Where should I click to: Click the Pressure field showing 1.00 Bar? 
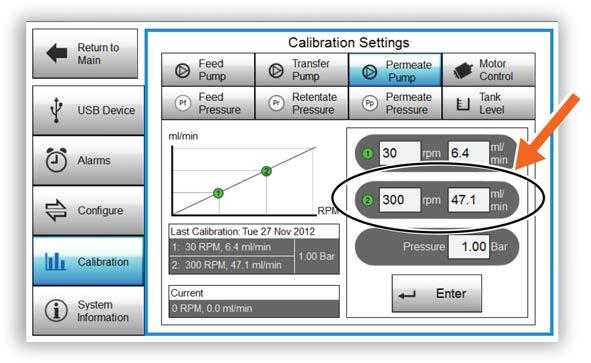(x=469, y=247)
